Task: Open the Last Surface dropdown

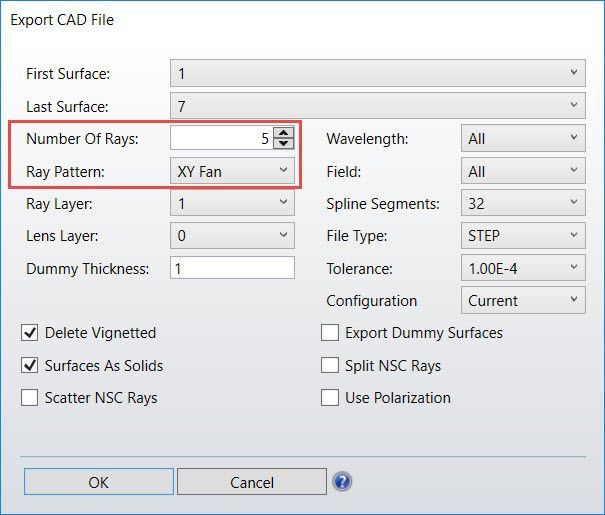Action: (378, 106)
